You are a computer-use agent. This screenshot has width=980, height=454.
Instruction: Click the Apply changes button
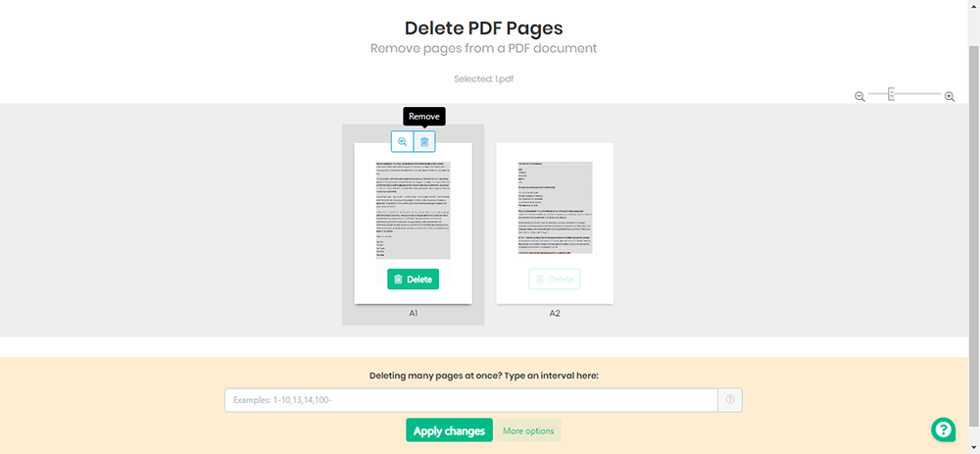click(x=449, y=430)
